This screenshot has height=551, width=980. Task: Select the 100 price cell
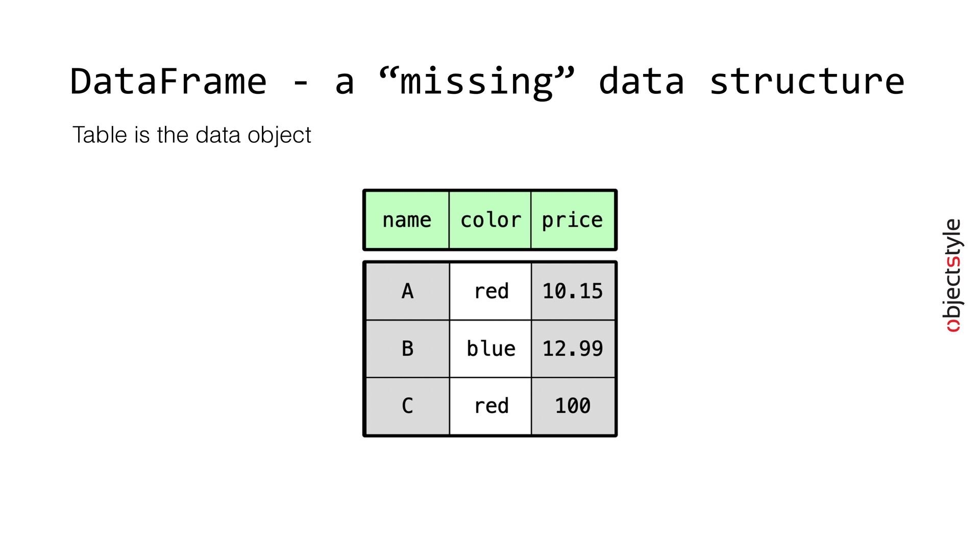pyautogui.click(x=573, y=406)
